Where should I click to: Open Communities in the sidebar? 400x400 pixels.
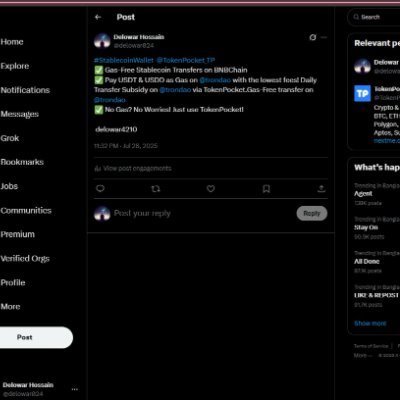pyautogui.click(x=26, y=210)
